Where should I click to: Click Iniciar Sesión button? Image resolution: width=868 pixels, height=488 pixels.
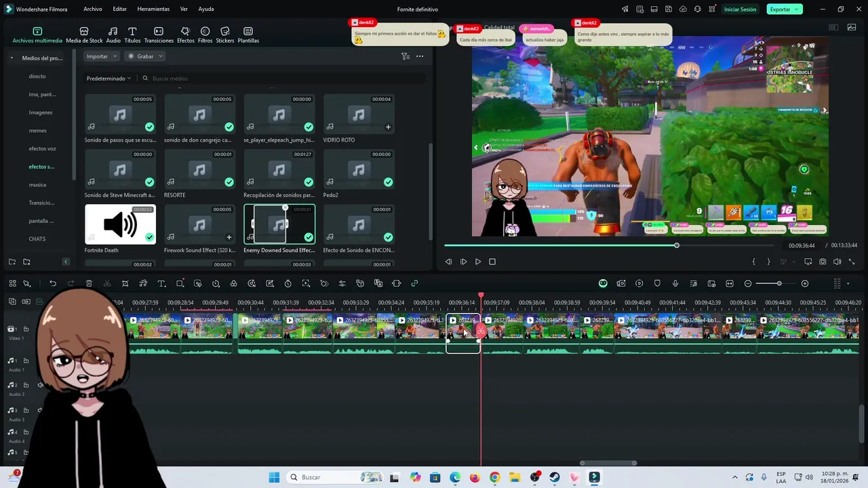click(740, 9)
